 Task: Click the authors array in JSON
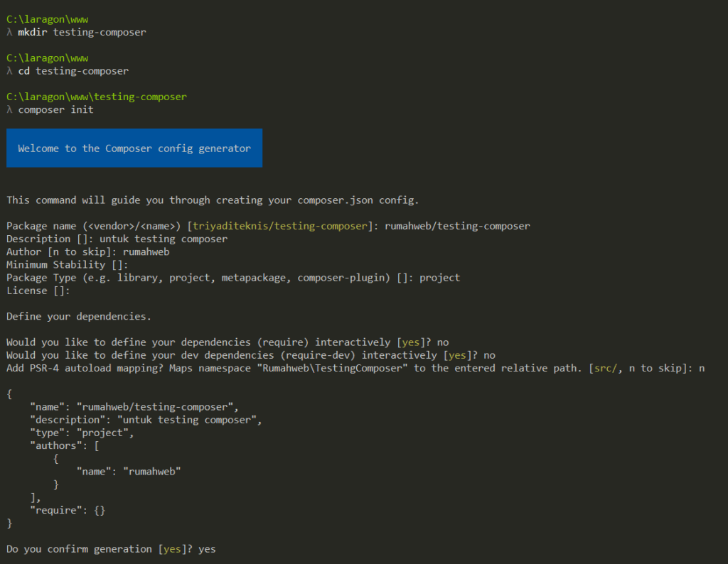[64, 445]
